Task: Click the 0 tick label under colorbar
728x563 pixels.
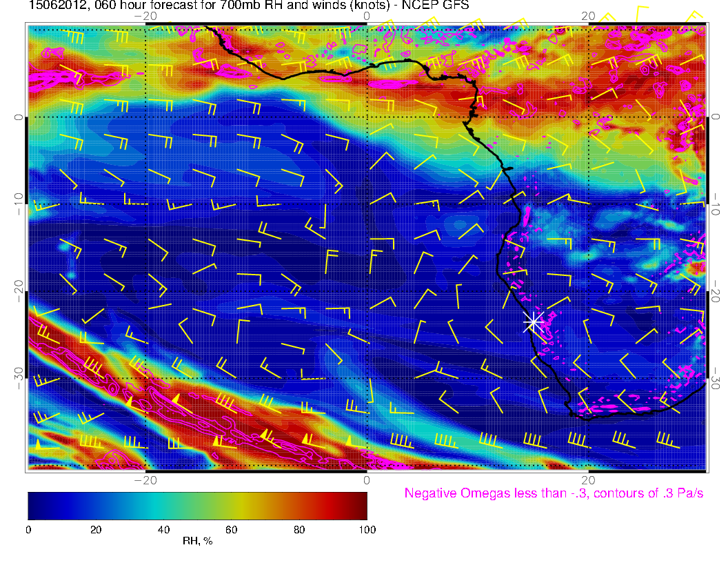Action: click(28, 529)
